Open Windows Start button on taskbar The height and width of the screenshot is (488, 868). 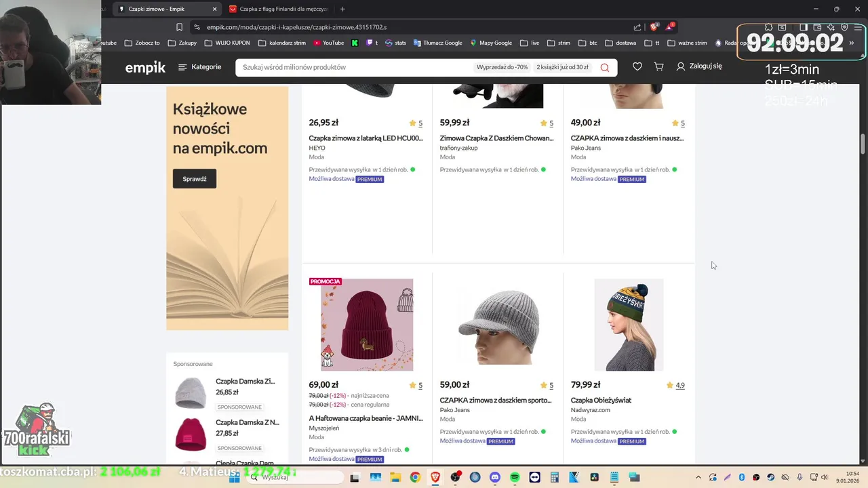[235, 478]
